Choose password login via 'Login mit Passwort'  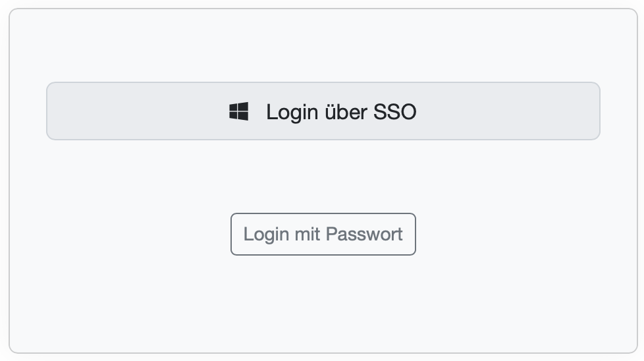[x=323, y=234]
